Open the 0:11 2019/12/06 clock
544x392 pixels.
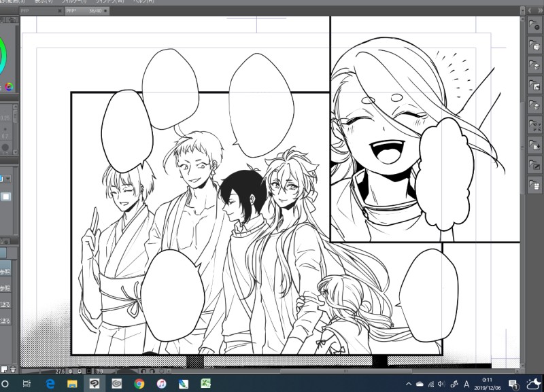(x=488, y=384)
